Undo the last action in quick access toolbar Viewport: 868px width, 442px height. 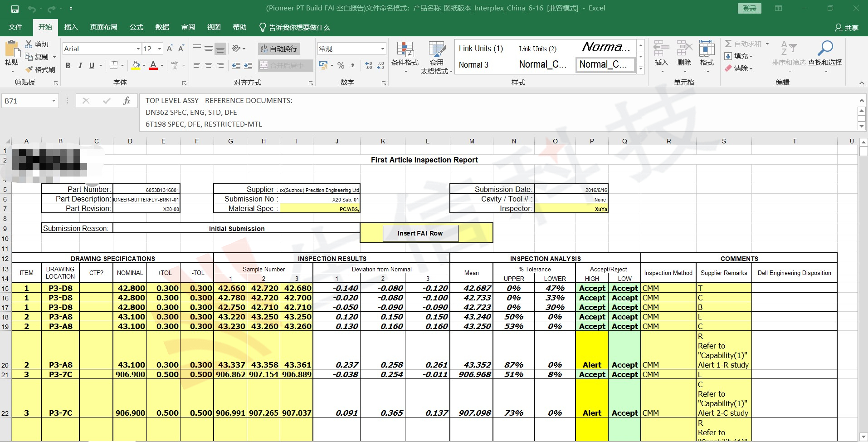(x=31, y=9)
